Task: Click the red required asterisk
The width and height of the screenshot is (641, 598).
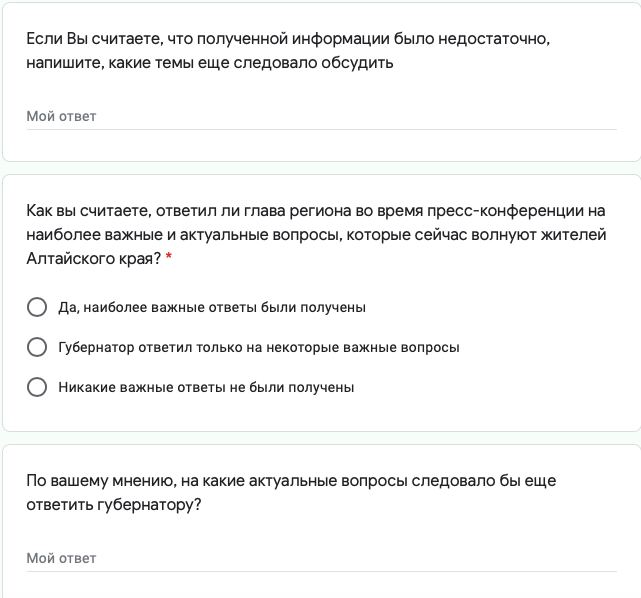Action: click(x=169, y=259)
